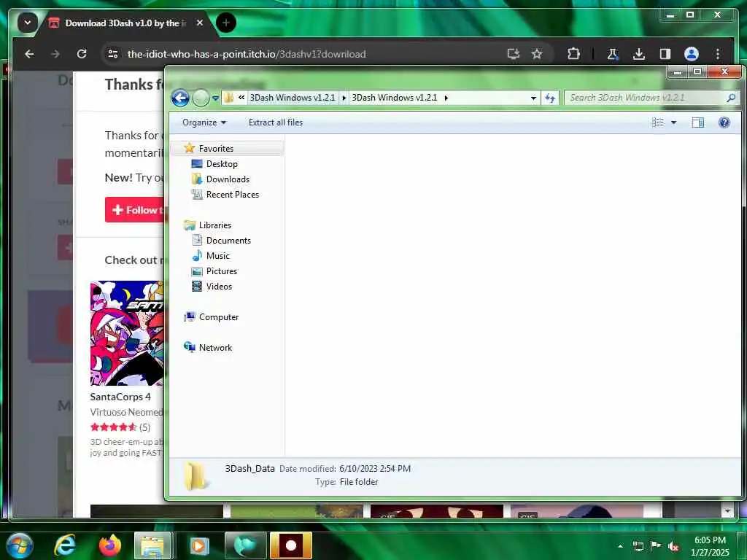
Task: View site information icon in Chrome
Action: 113,54
